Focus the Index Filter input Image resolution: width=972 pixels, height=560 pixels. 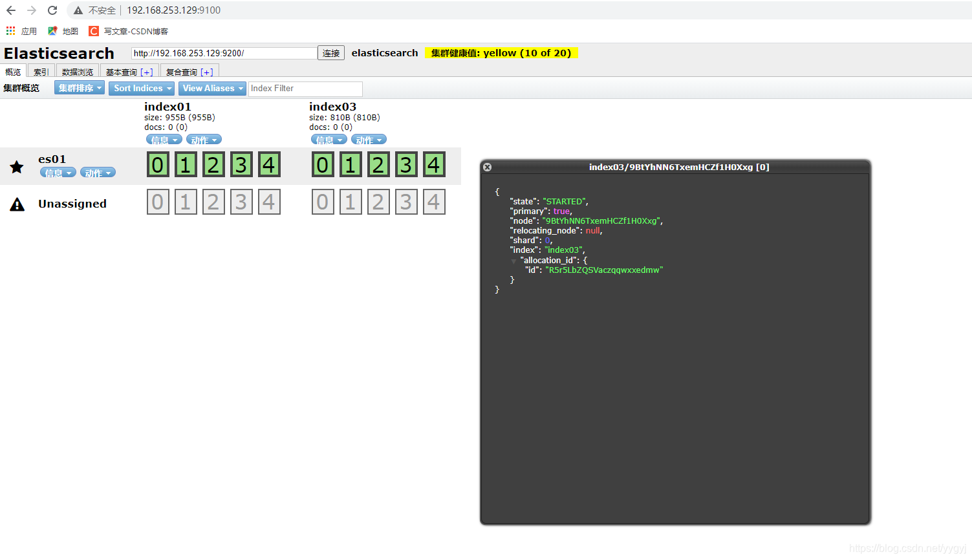(305, 89)
